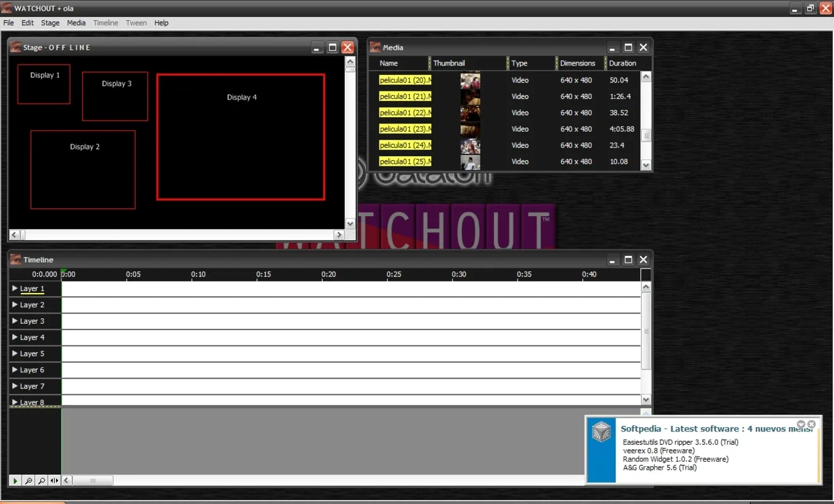
Task: Click the Softpedia cube feed icon
Action: coord(601,432)
